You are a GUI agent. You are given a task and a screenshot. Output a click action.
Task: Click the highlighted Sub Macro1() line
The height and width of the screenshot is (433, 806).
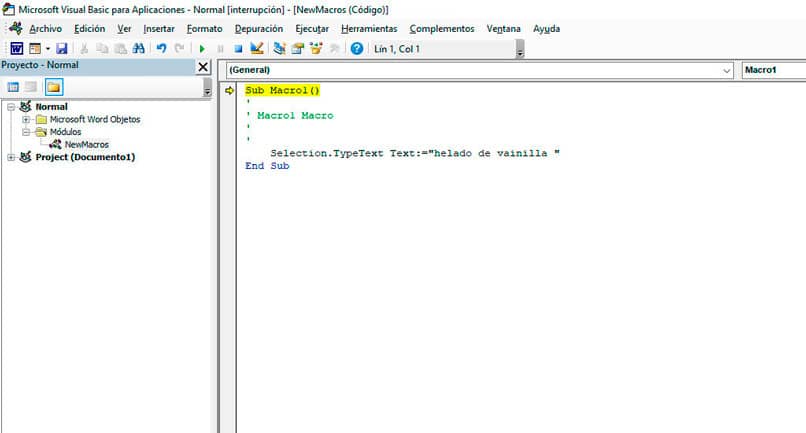282,91
